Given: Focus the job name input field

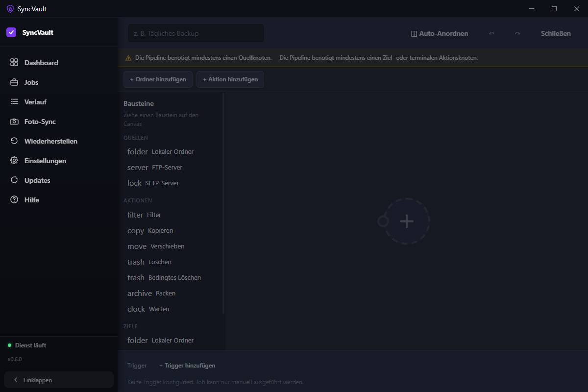Looking at the screenshot, I should [196, 33].
